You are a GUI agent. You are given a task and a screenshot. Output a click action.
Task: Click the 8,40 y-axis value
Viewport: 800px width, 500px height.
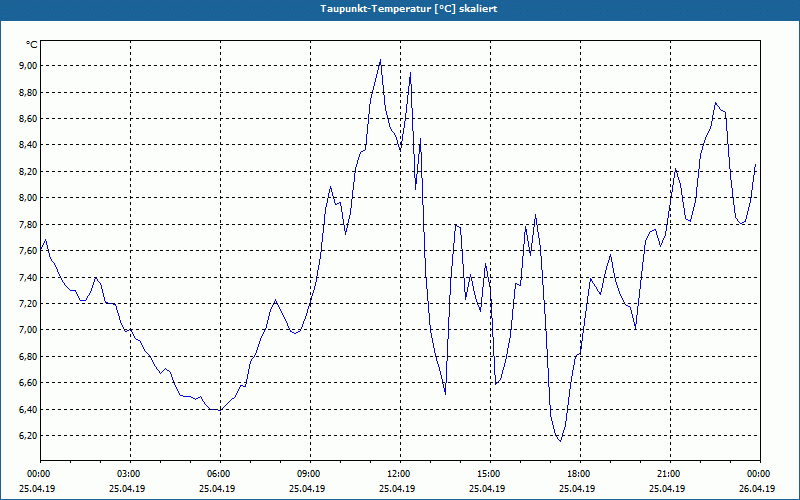[29, 145]
